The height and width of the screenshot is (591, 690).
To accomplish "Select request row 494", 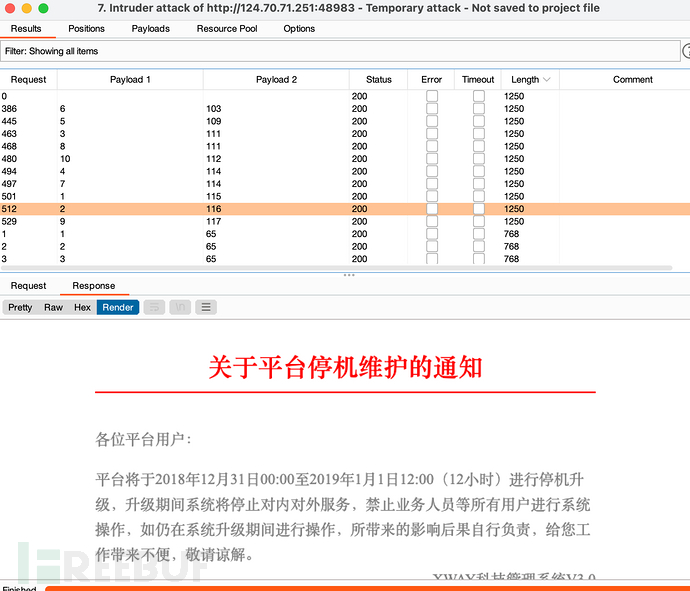I will 345,171.
